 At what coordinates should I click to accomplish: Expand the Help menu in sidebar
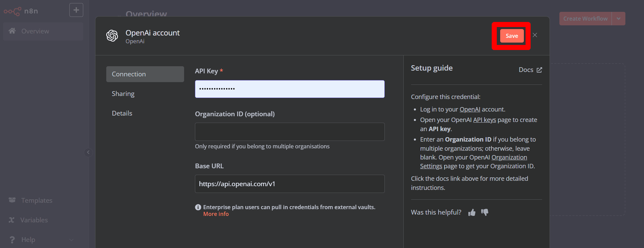coord(43,240)
